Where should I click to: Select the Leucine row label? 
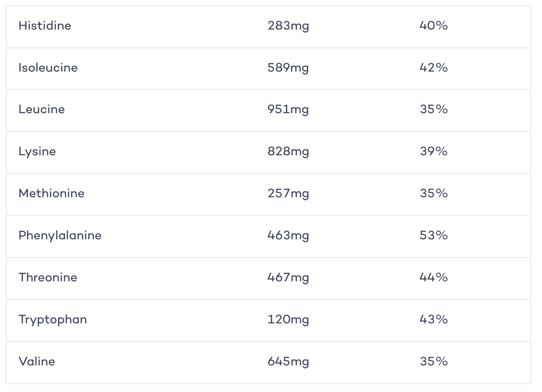tap(42, 109)
